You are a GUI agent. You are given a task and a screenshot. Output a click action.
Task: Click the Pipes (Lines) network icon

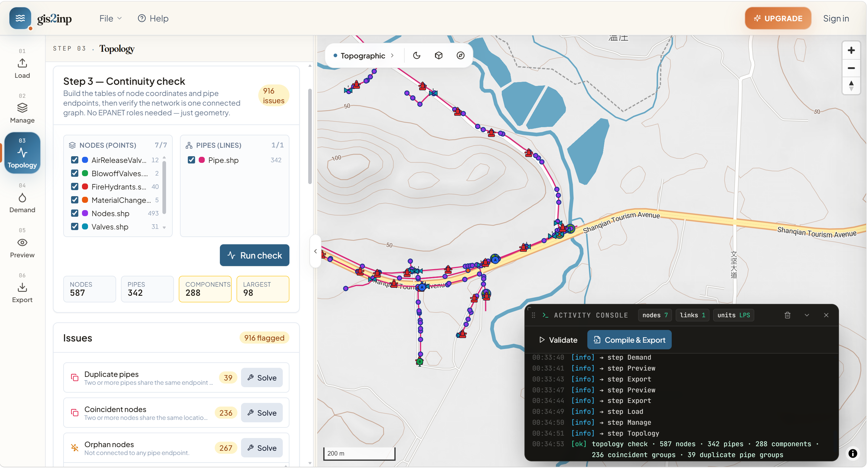click(x=189, y=145)
